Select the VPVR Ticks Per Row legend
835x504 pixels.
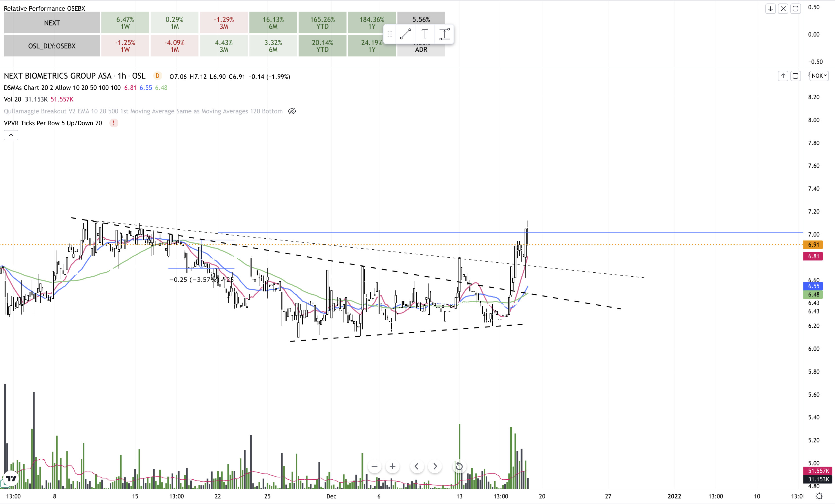click(x=53, y=123)
